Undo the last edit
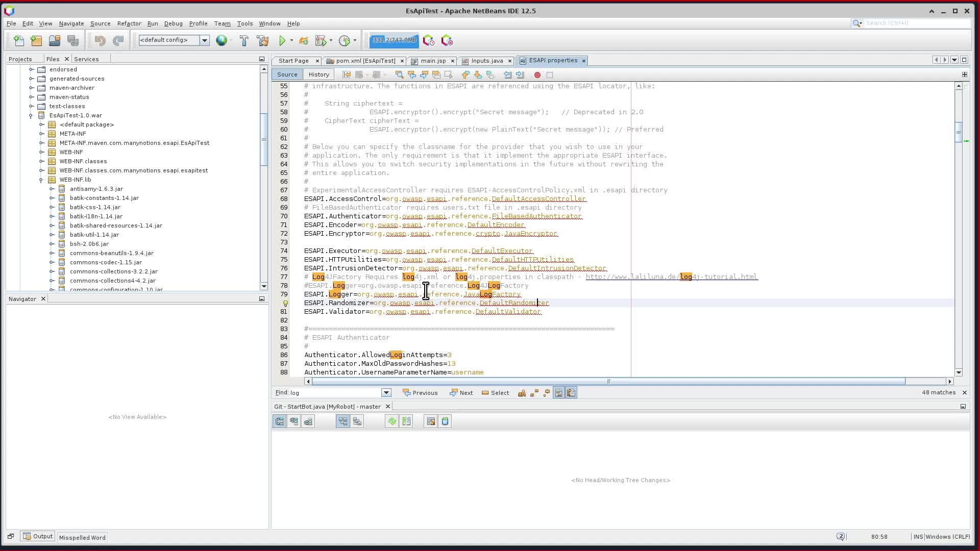The image size is (980, 551). click(100, 40)
